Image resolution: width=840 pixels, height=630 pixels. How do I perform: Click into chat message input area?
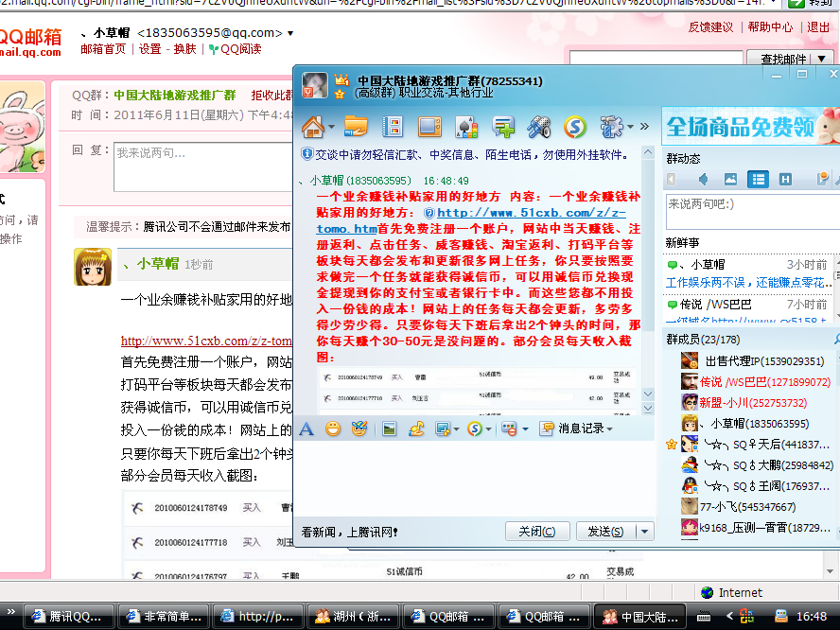pos(474,479)
